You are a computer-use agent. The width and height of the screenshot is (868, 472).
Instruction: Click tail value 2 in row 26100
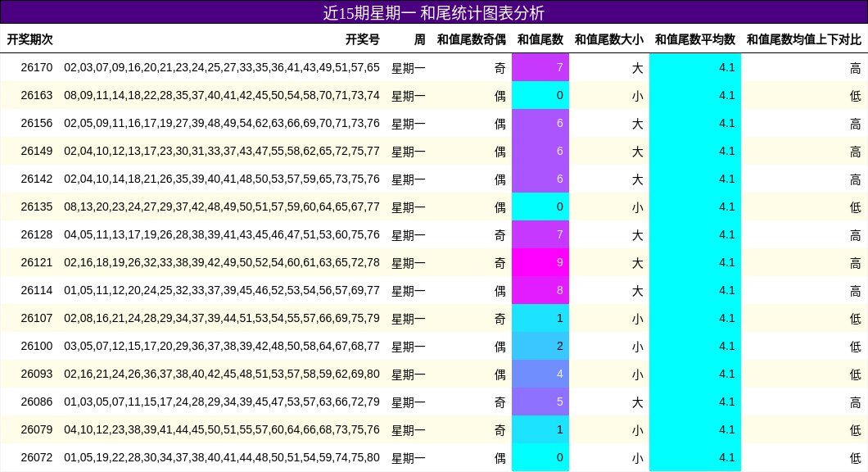(x=540, y=346)
